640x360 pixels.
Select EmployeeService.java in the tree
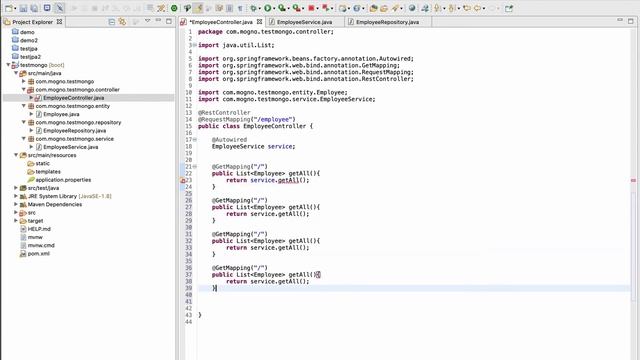coord(71,147)
